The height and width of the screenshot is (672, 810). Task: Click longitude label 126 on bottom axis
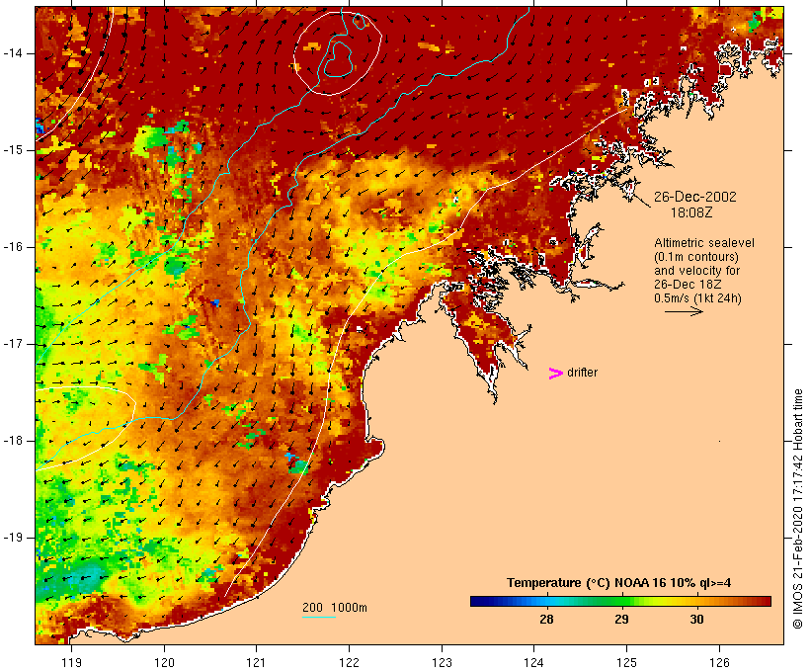click(x=719, y=662)
